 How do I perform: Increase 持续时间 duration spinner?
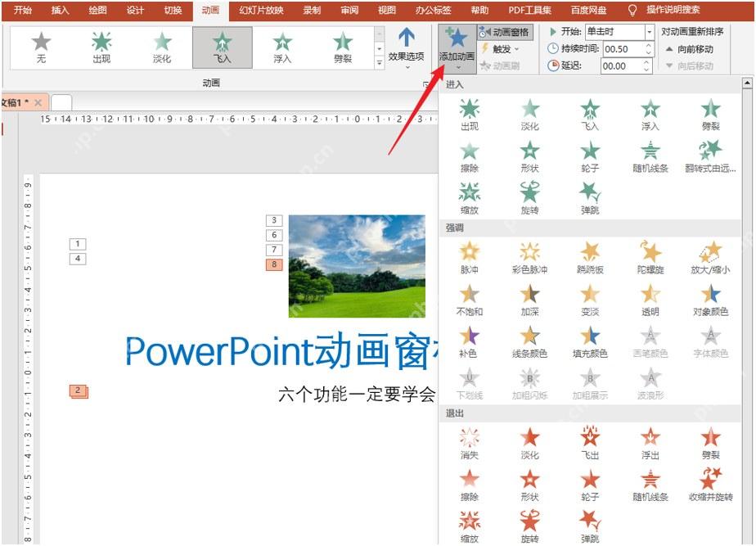coord(649,46)
